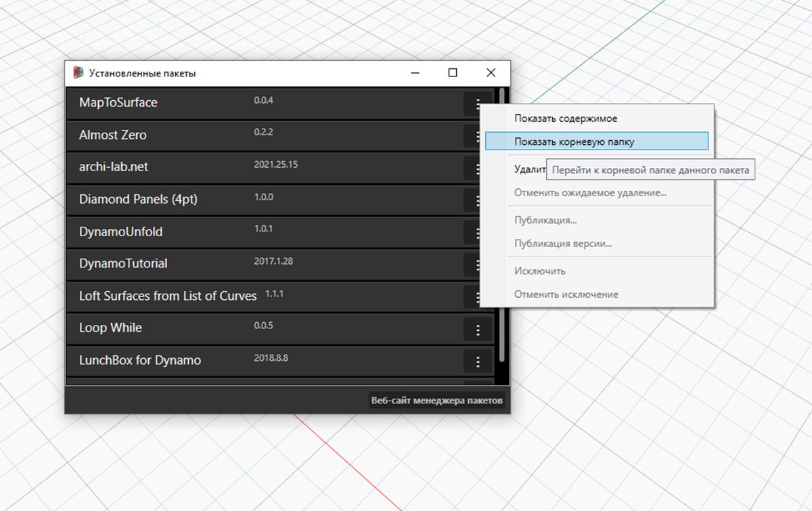812x511 pixels.
Task: Open the three-dot menu for LunchBox for Dynamo
Action: point(478,362)
